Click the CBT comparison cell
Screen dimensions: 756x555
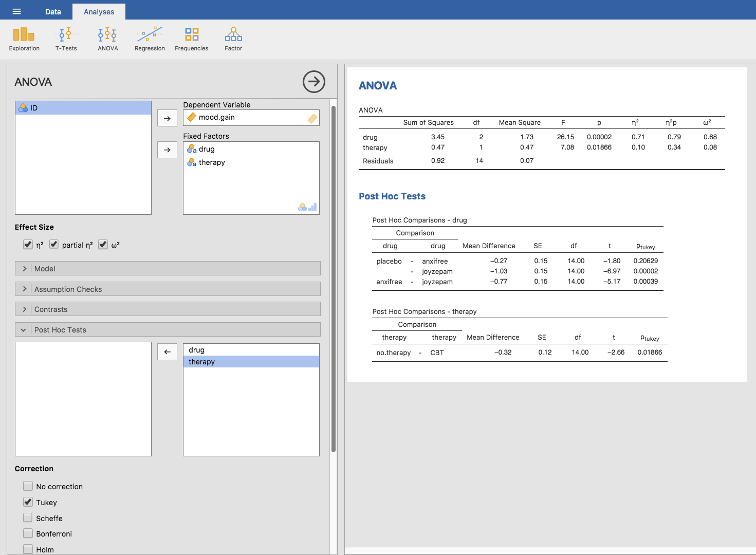click(437, 353)
